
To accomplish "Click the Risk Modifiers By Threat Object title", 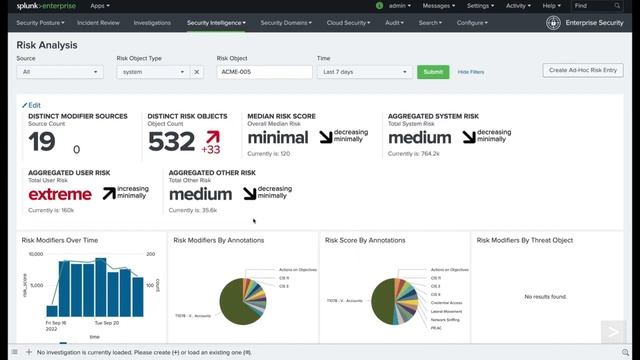I will click(x=524, y=240).
